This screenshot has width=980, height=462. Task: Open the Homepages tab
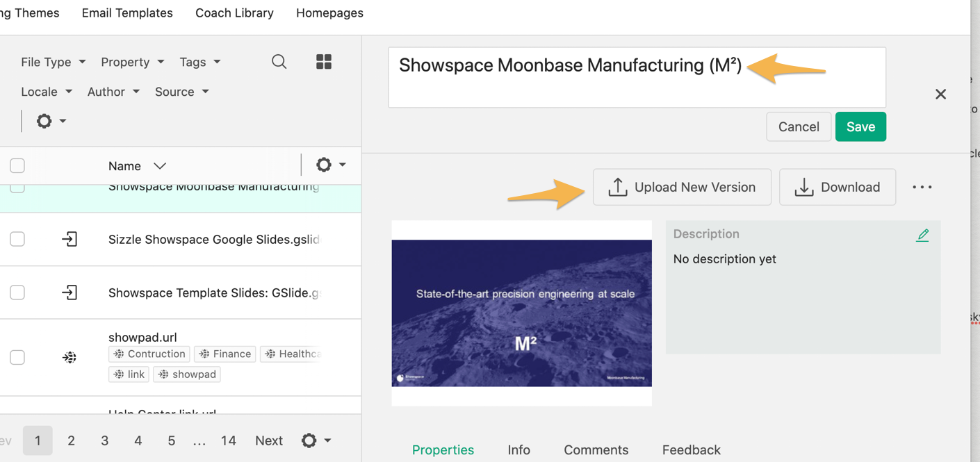[329, 13]
